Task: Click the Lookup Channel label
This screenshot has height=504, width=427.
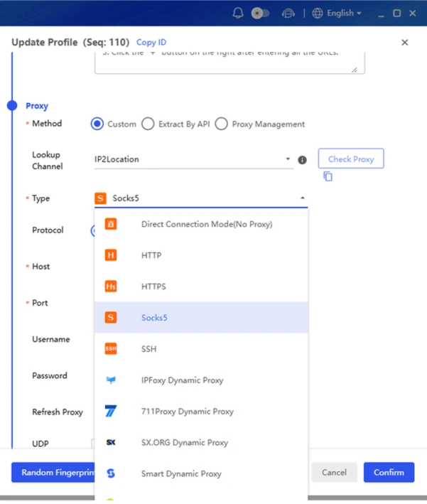Action: 47,161
